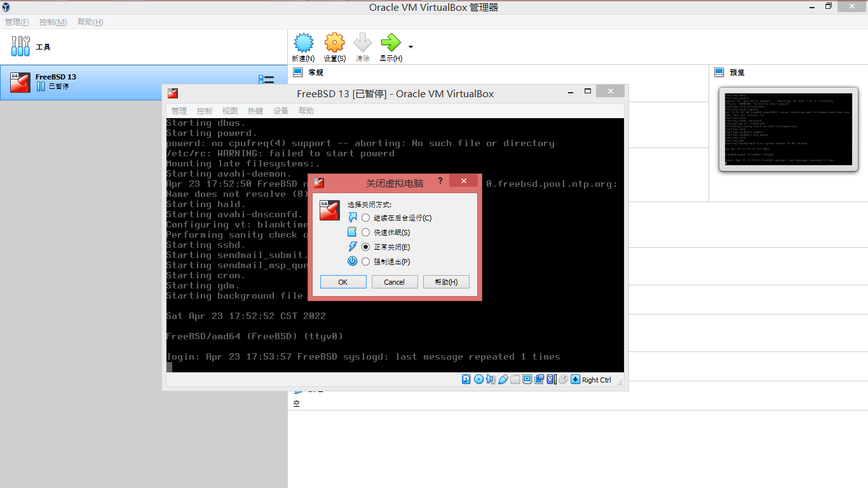Click the resize grip of the VM window
This screenshot has width=868, height=488.
[619, 381]
